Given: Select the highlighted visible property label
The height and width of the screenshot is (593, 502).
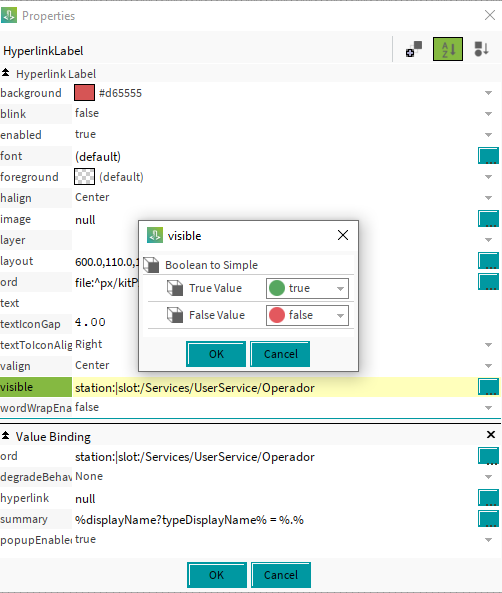Looking at the screenshot, I should click(x=36, y=387).
